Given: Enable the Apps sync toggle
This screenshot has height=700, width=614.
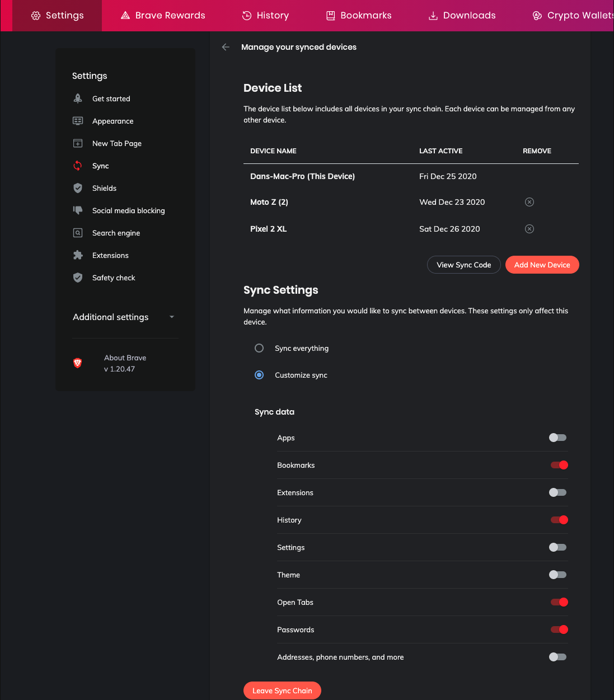Looking at the screenshot, I should [x=557, y=438].
